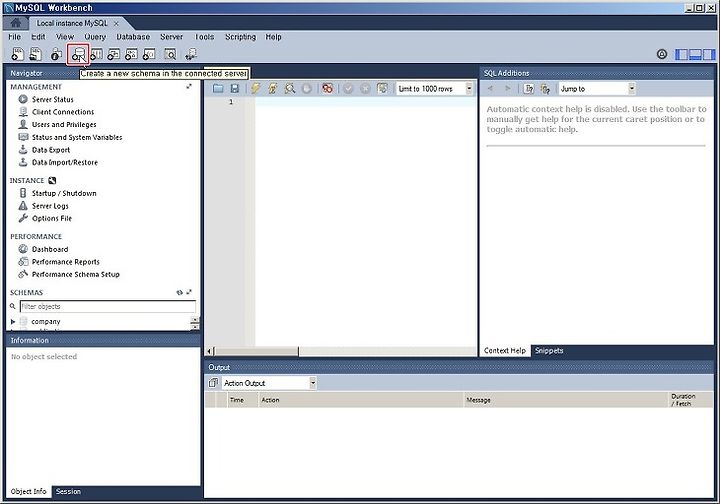The image size is (720, 504).
Task: Open Limit to 1000 rows dropdown
Action: (469, 88)
